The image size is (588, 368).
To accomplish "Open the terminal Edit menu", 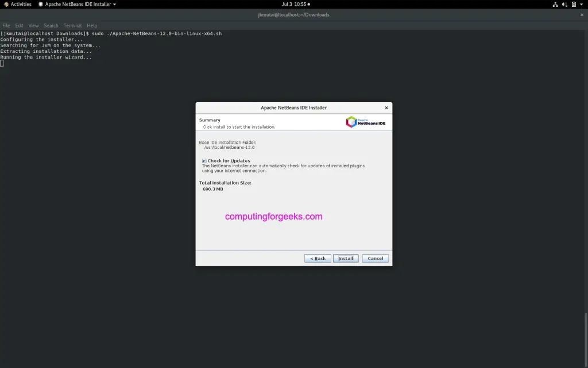I will 19,25.
